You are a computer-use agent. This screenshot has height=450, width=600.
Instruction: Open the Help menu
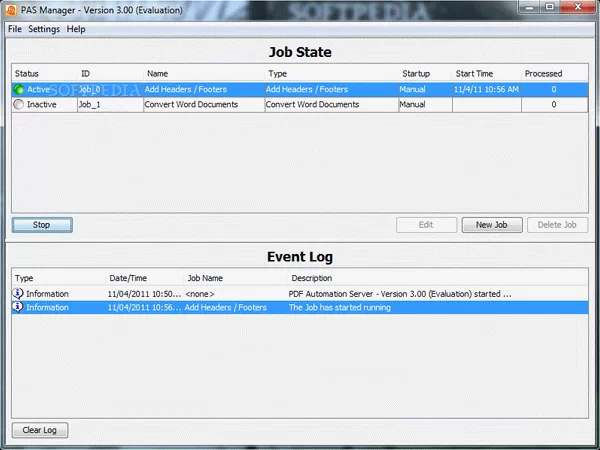(76, 29)
